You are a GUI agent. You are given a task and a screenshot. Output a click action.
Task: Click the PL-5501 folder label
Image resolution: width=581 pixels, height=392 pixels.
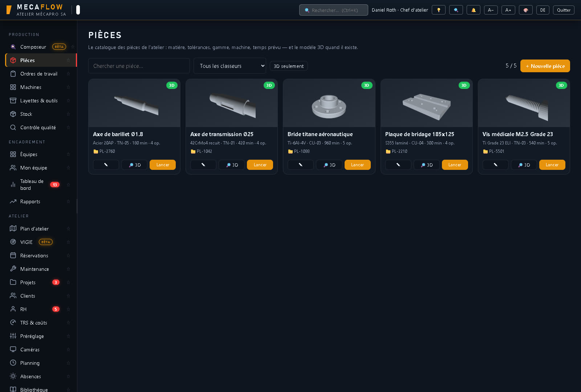pos(493,151)
